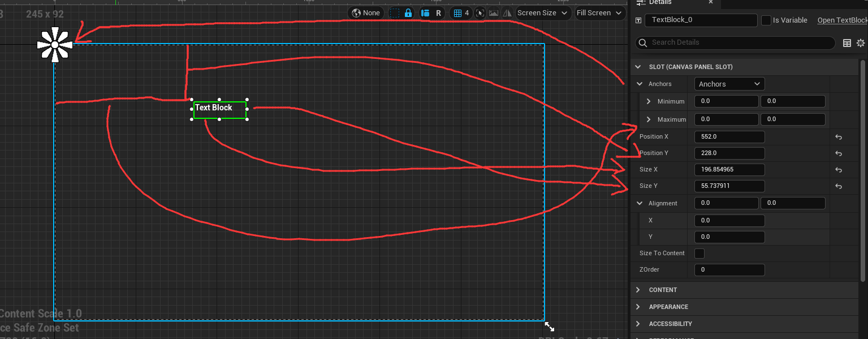Click the lock icon in designer toolbar

click(408, 13)
